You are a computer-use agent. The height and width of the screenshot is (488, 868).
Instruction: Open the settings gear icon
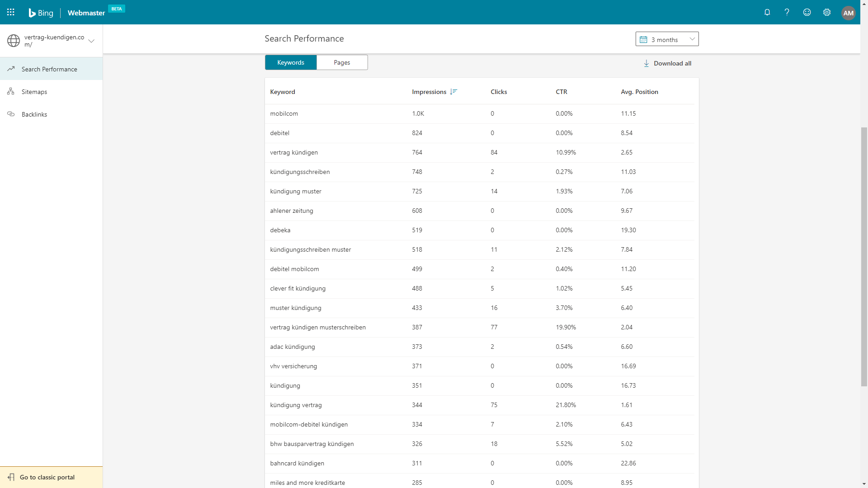click(x=827, y=12)
